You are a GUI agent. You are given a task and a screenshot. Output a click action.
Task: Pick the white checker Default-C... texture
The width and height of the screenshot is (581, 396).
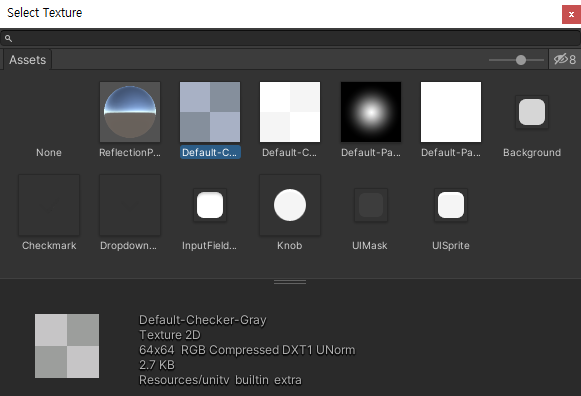coord(290,112)
